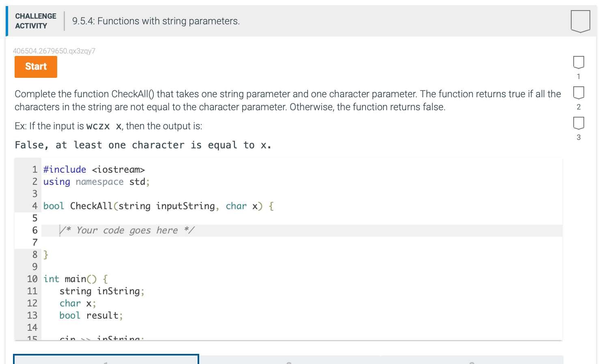Click the Your code goes here comment
Viewport: 611px width, 364px height.
tap(127, 230)
